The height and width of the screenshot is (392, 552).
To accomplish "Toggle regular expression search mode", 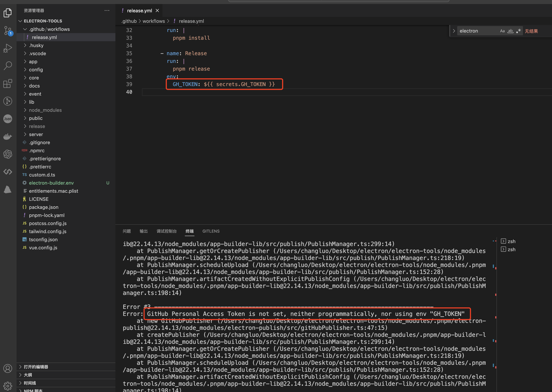I will click(x=519, y=31).
